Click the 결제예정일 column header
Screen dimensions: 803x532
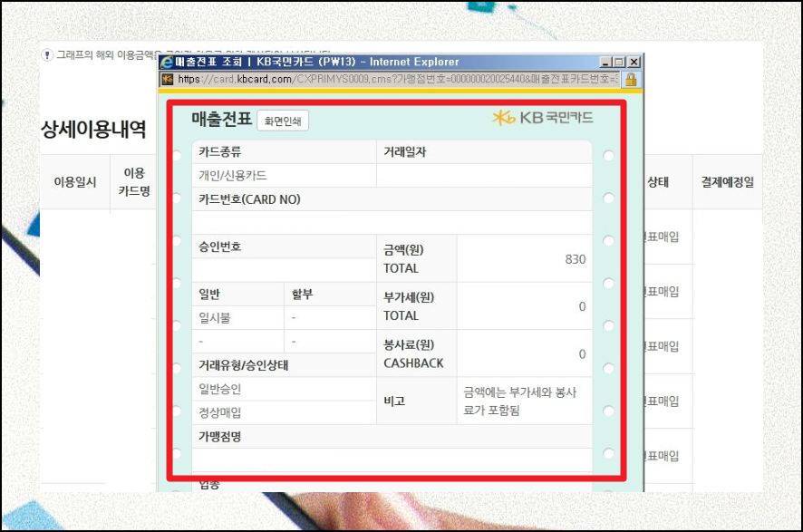coord(727,182)
